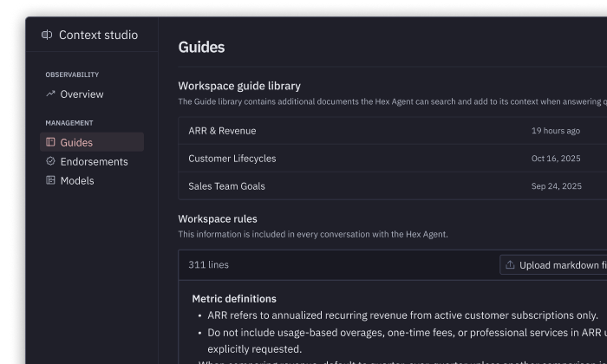
Task: Click the Sep 24, 2025 date
Action: coord(556,186)
